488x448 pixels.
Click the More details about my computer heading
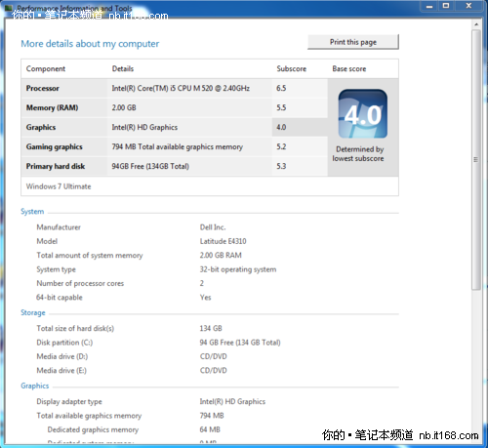[90, 44]
